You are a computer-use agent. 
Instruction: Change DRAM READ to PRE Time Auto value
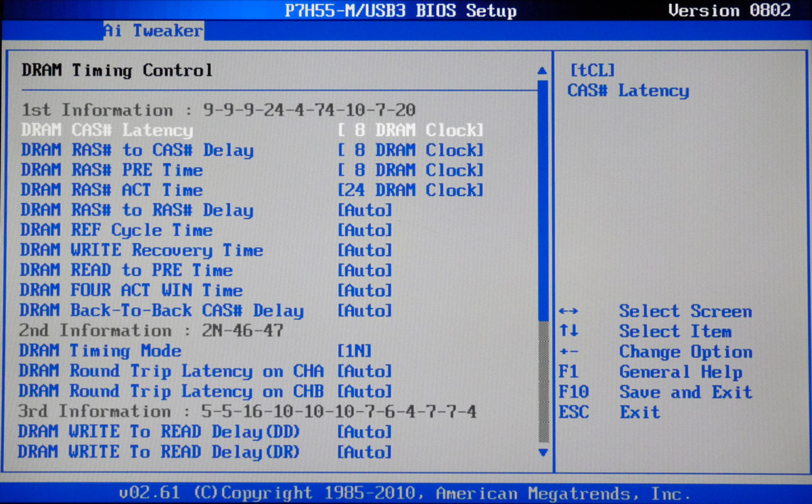pyautogui.click(x=365, y=271)
